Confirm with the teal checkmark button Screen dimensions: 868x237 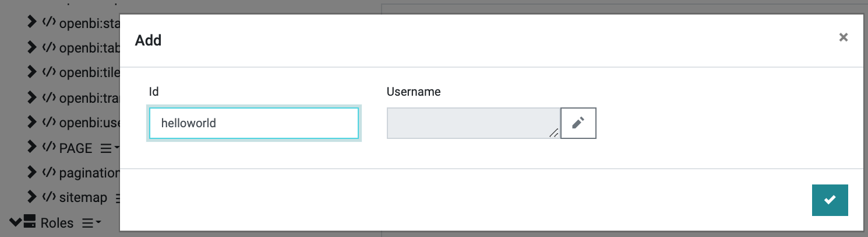coord(830,200)
